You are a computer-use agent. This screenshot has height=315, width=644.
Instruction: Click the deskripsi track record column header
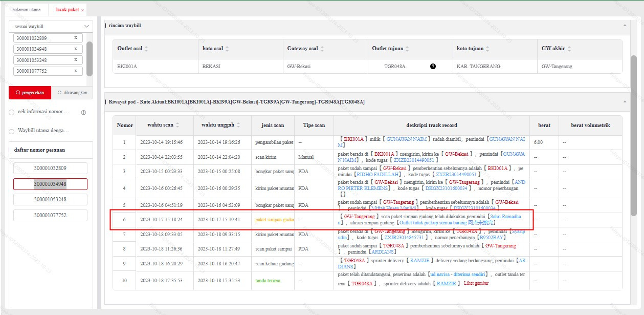[x=432, y=125]
